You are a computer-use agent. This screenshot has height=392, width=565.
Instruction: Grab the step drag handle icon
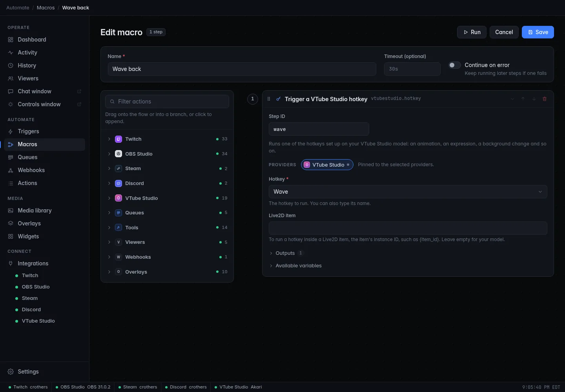click(269, 99)
